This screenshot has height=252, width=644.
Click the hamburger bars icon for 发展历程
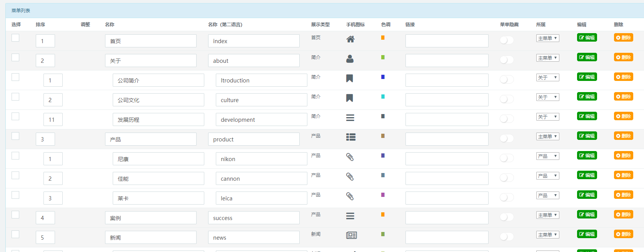pos(350,118)
